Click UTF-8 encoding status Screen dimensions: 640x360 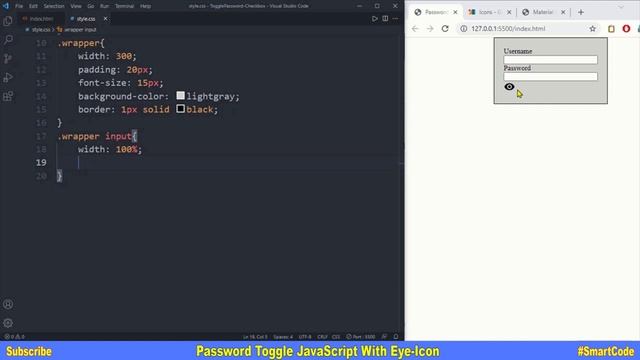(305, 337)
